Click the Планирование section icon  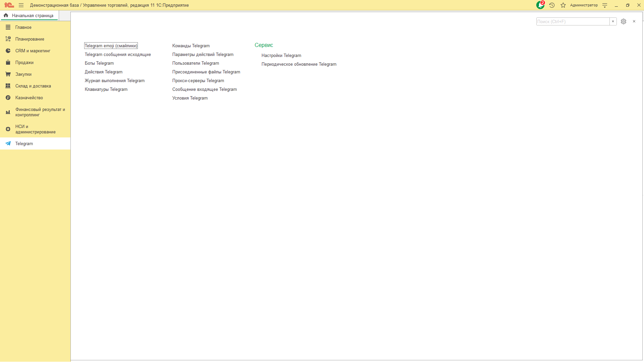(8, 39)
